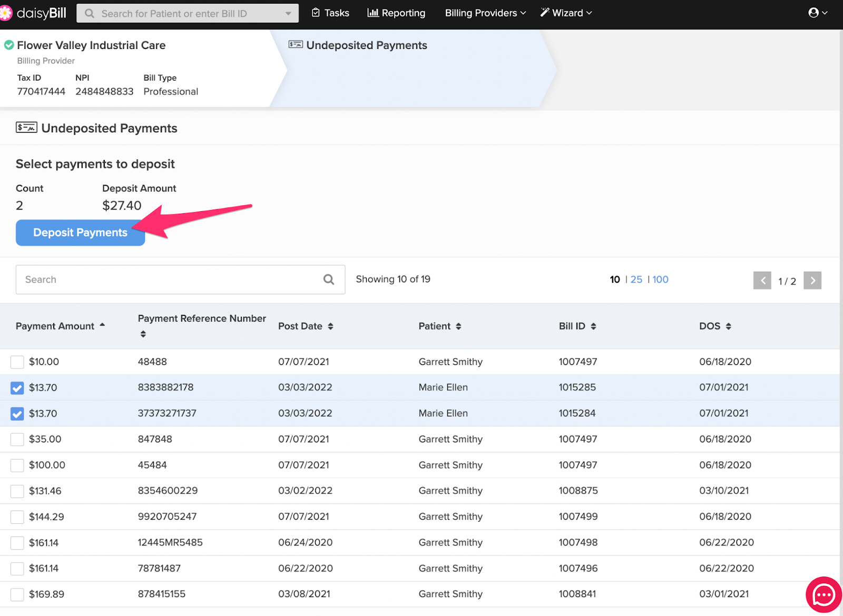Open the Tasks menu item

[x=330, y=13]
